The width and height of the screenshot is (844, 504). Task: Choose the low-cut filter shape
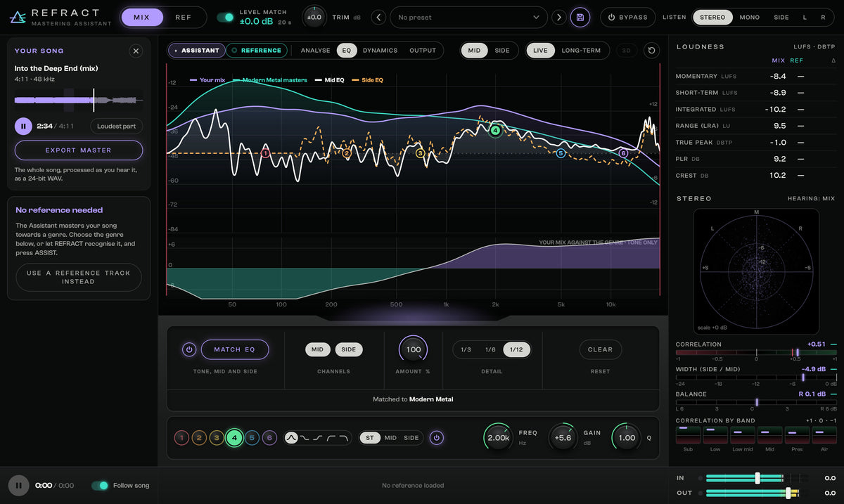tap(330, 438)
